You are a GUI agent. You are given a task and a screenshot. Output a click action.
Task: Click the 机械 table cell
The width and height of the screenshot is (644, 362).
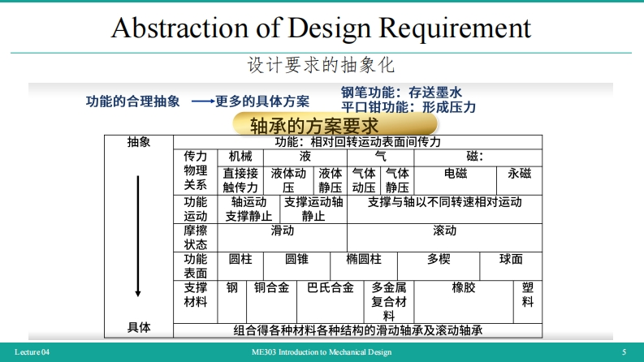pos(240,156)
